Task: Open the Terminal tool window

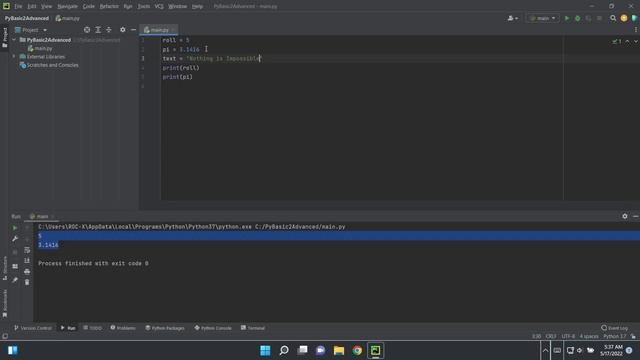Action: click(x=253, y=328)
